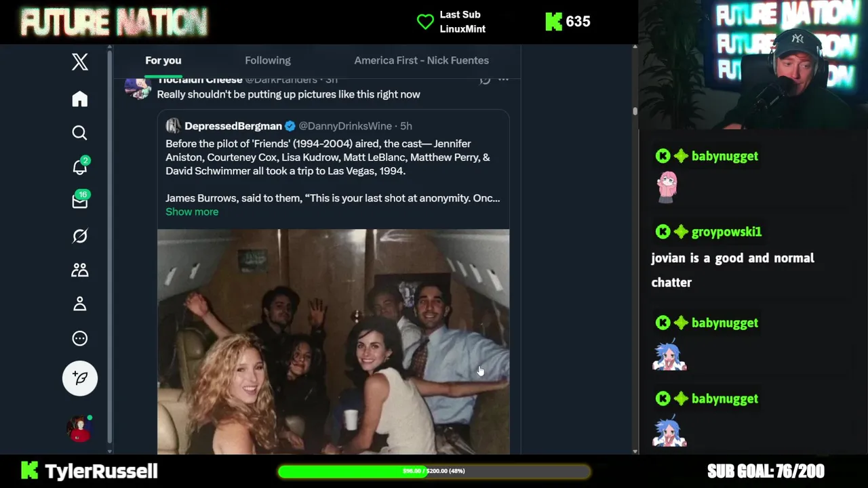
Task: Open the tweet's three-dot more menu
Action: point(503,80)
